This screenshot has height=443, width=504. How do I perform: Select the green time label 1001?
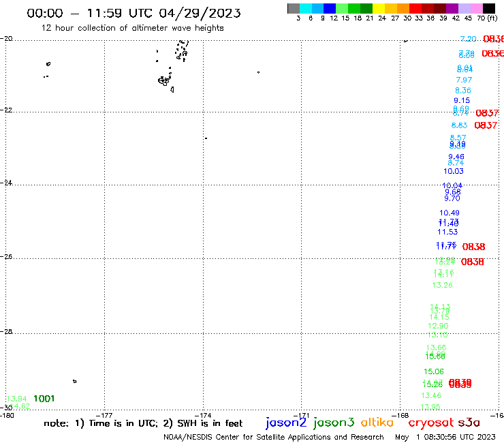point(44,399)
